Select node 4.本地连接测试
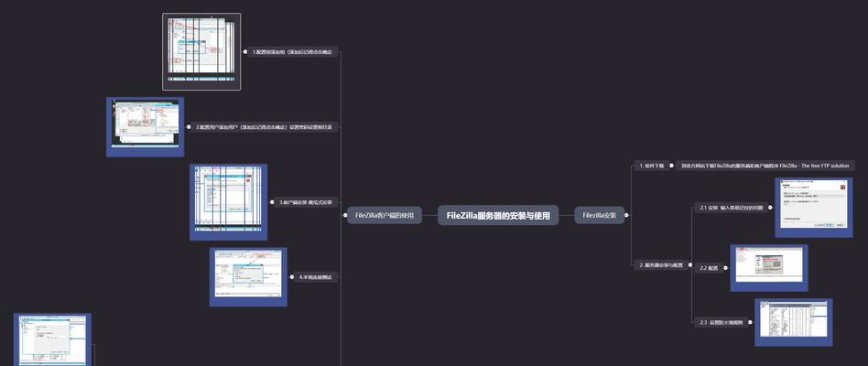Screen dimensions: 868x366 pos(316,277)
